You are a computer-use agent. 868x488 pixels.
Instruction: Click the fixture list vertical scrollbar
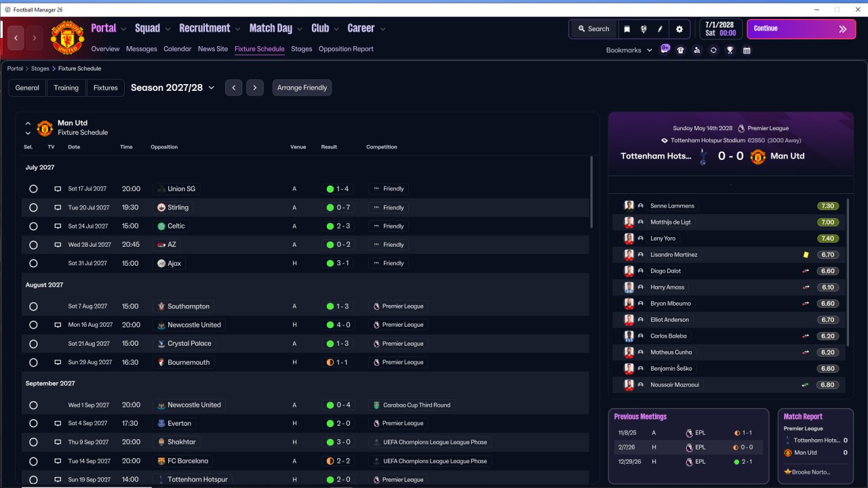coord(591,192)
